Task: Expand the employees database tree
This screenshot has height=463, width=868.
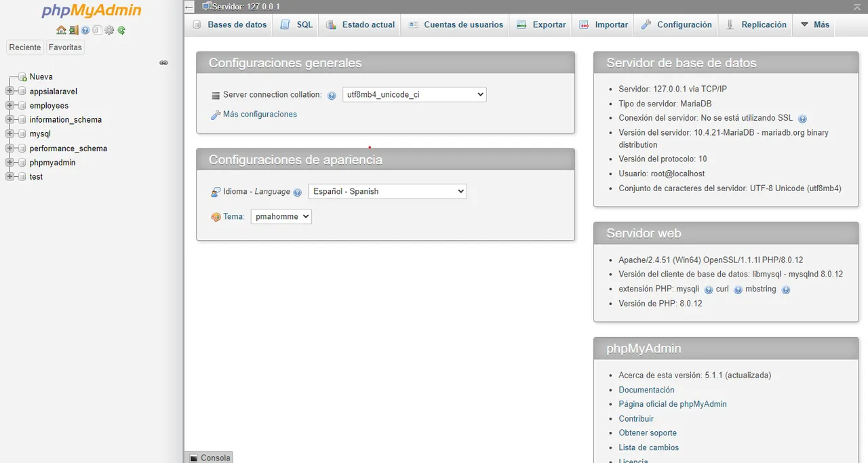Action: tap(9, 106)
